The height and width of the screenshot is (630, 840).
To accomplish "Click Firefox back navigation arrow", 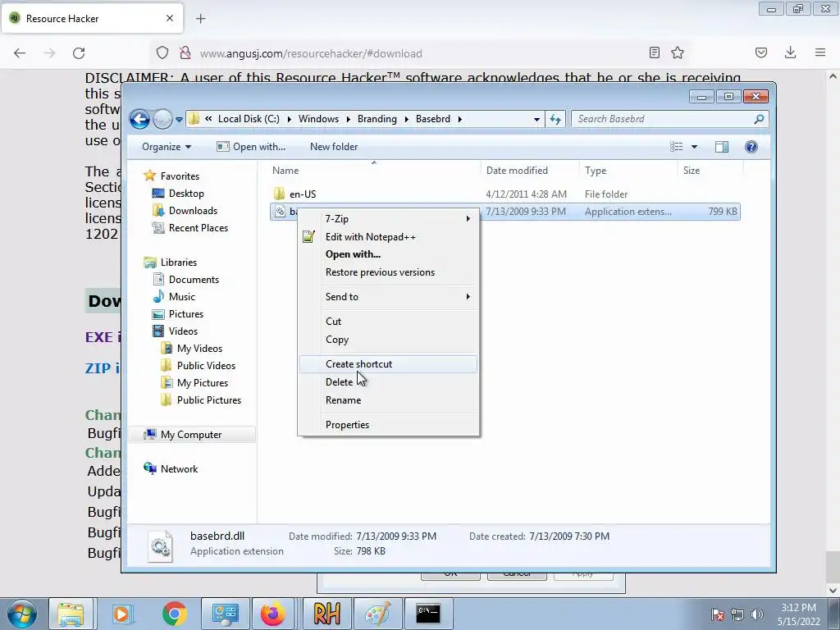I will coord(20,53).
